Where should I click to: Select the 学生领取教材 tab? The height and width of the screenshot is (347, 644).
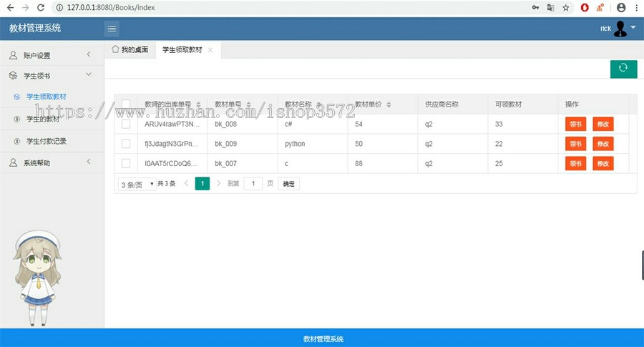coord(182,49)
